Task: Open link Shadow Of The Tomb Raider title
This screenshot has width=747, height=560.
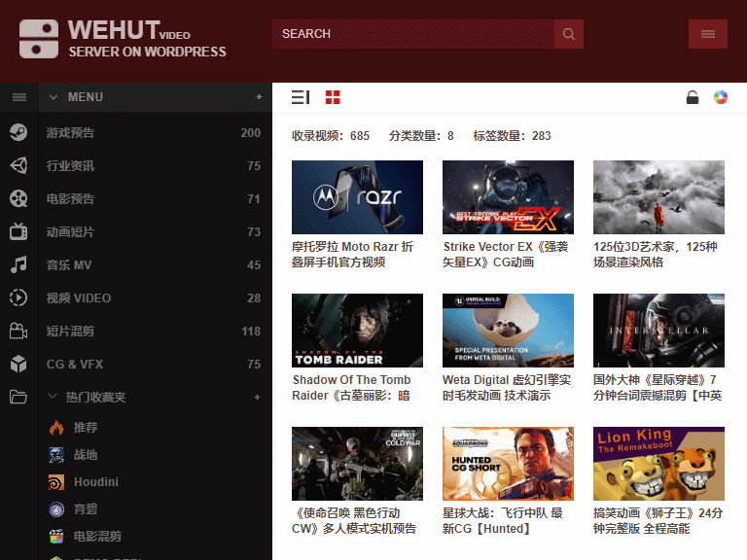Action: (x=351, y=388)
